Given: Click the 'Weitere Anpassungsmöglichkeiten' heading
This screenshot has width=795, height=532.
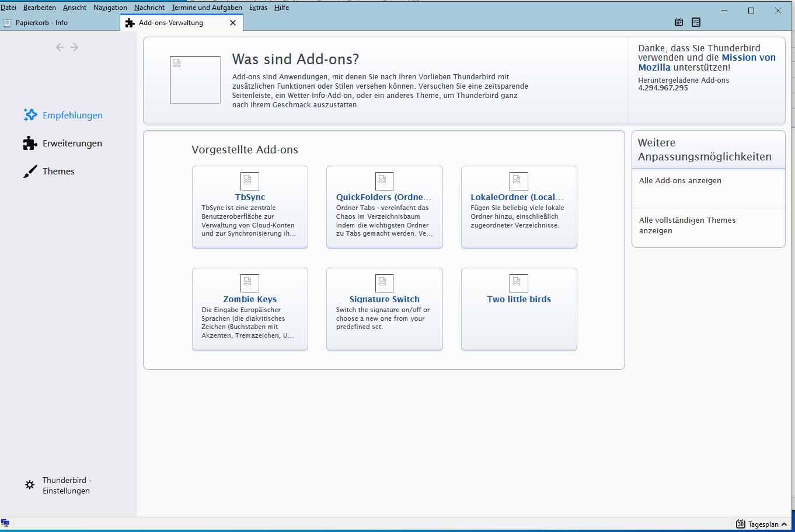Looking at the screenshot, I should click(705, 150).
